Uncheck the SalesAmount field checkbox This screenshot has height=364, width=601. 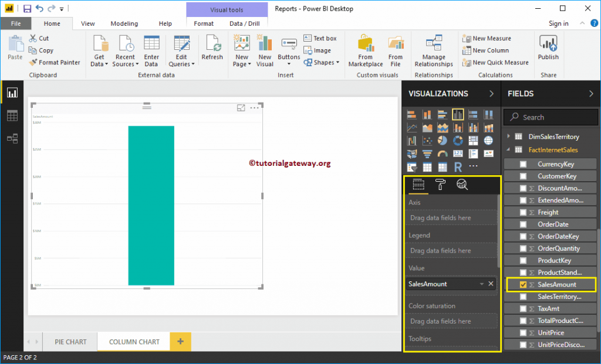click(x=523, y=284)
